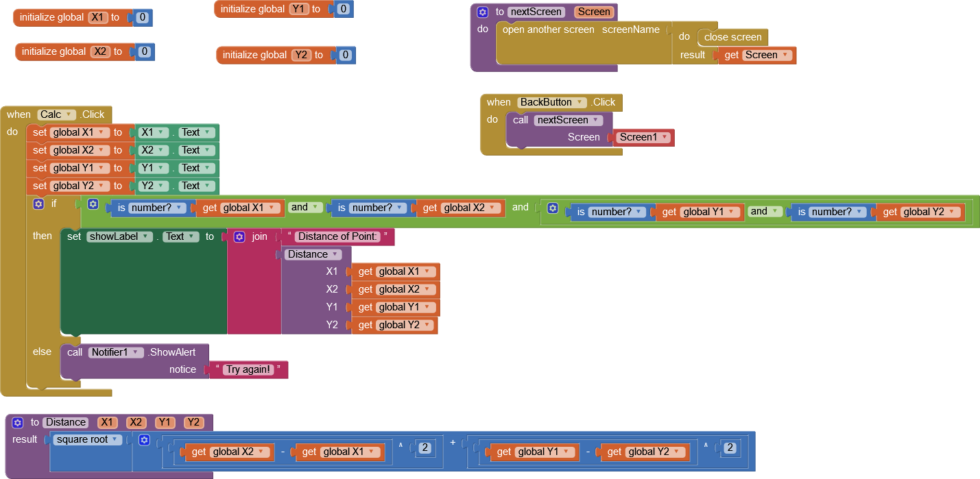
Task: Select the close screen block
Action: [x=732, y=37]
